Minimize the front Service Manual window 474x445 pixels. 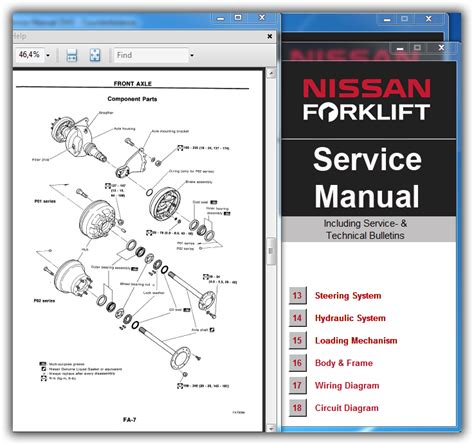click(x=400, y=48)
